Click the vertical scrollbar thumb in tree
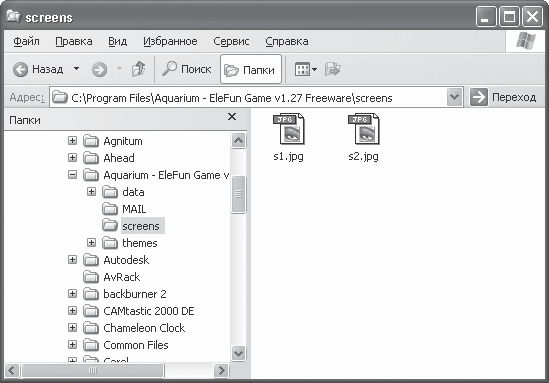 (x=238, y=194)
